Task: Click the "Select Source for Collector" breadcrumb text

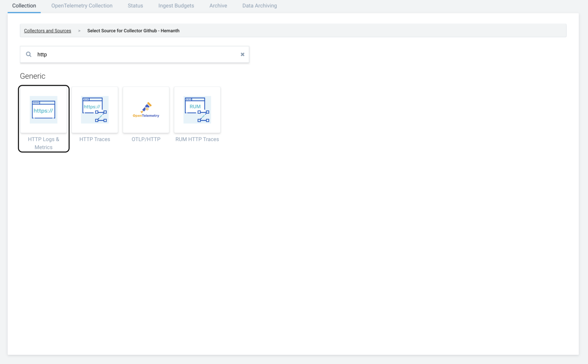Action: [x=133, y=31]
